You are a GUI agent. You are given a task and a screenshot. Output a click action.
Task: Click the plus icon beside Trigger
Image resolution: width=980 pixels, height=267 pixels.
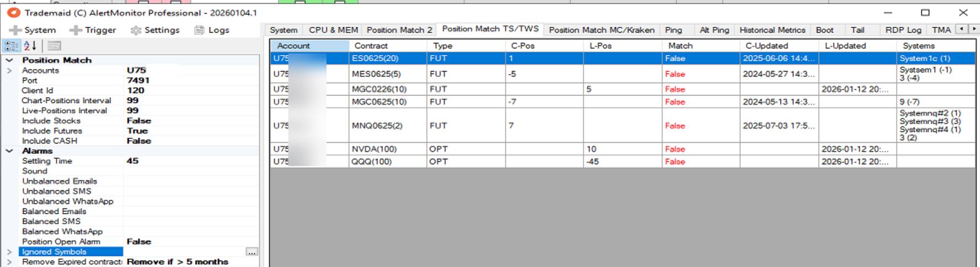coord(76,30)
